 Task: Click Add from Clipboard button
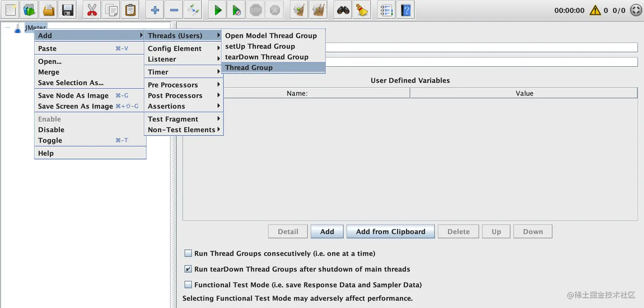391,232
